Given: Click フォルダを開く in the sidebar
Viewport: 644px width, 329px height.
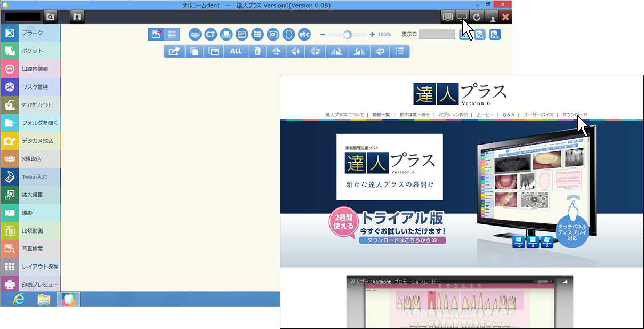Looking at the screenshot, I should pyautogui.click(x=30, y=123).
